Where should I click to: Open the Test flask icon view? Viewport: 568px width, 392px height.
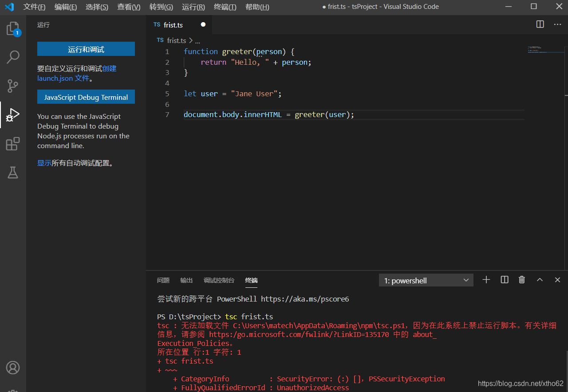click(x=13, y=172)
